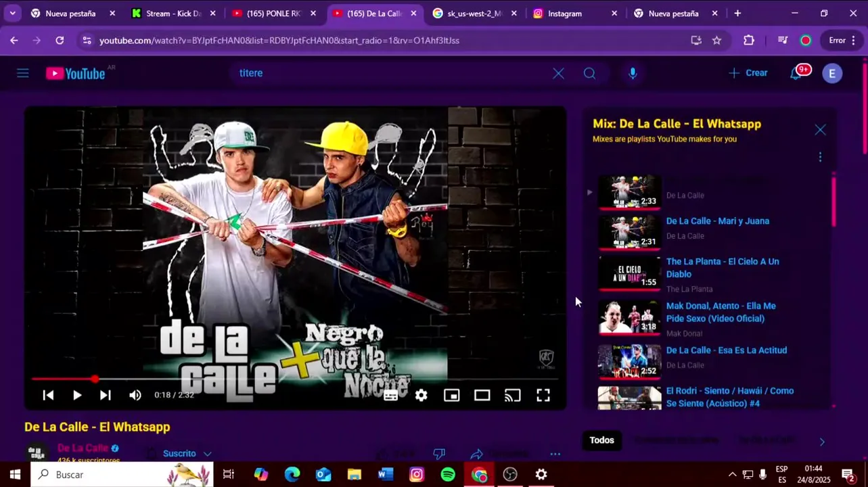Open the Mix playlist three-dot menu
The height and width of the screenshot is (487, 868).
point(820,157)
